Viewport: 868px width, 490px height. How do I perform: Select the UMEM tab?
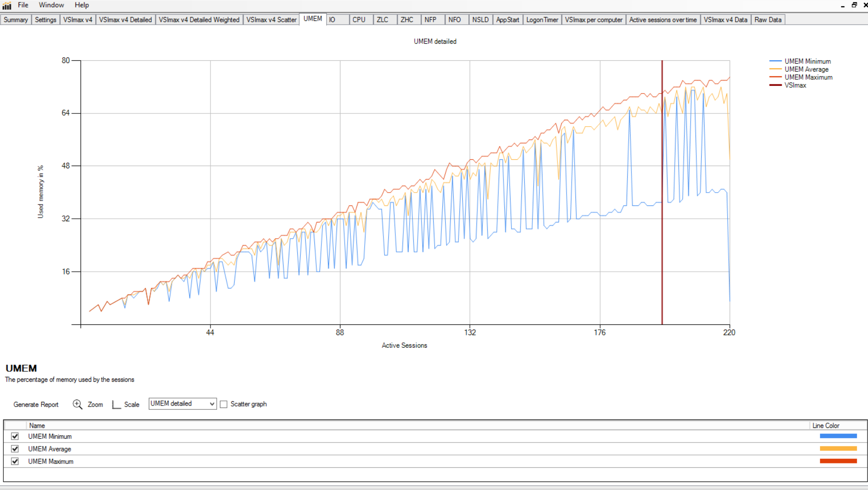(313, 19)
